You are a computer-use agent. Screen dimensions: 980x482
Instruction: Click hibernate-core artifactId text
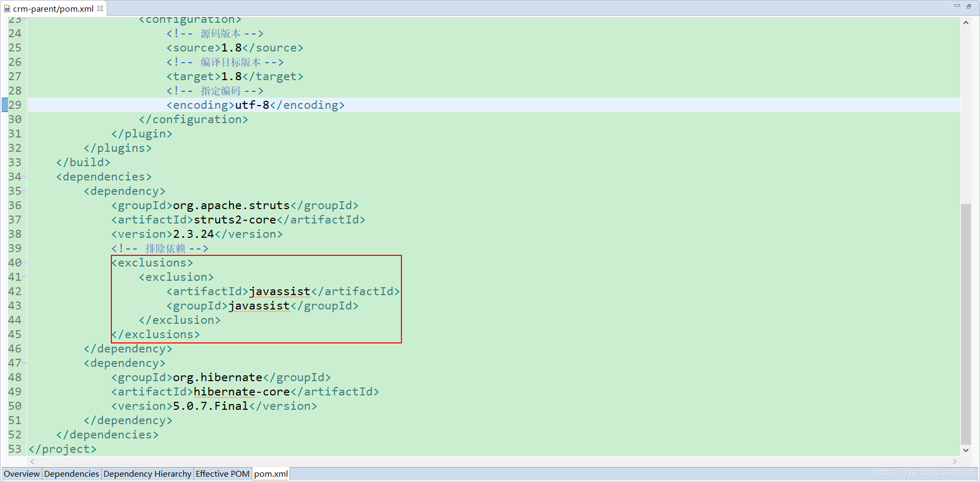(x=242, y=392)
